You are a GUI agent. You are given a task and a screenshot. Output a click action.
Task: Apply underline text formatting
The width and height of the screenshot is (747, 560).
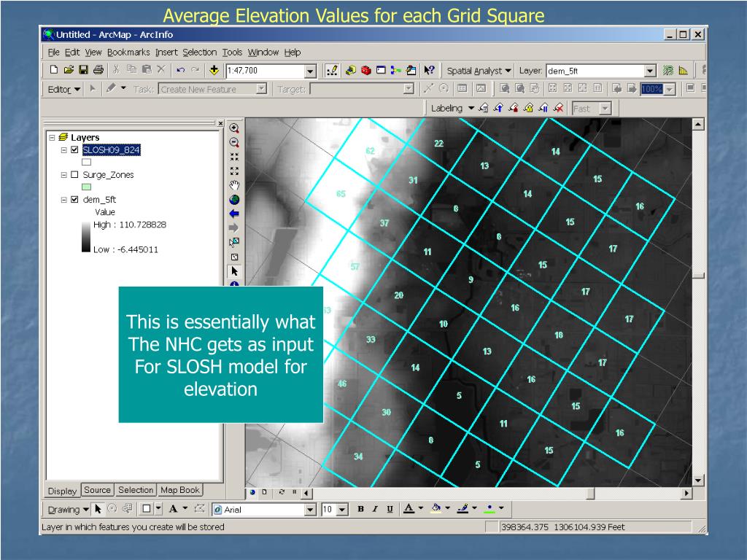pyautogui.click(x=390, y=509)
